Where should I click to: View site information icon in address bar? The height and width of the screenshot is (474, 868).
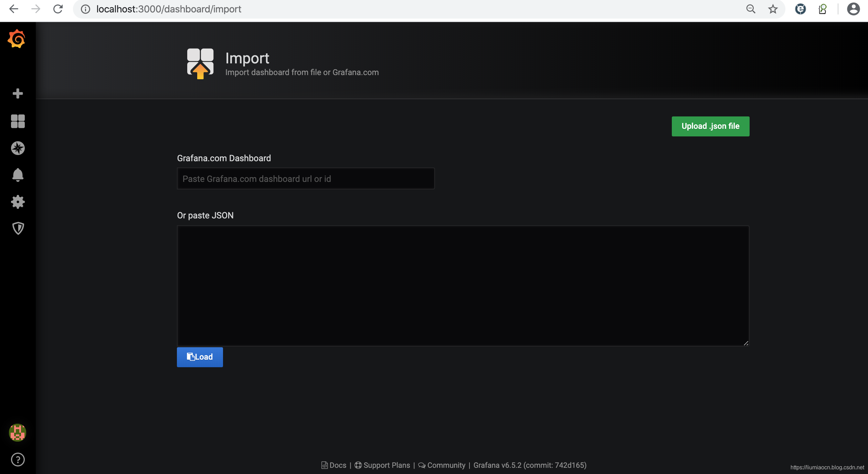point(85,9)
